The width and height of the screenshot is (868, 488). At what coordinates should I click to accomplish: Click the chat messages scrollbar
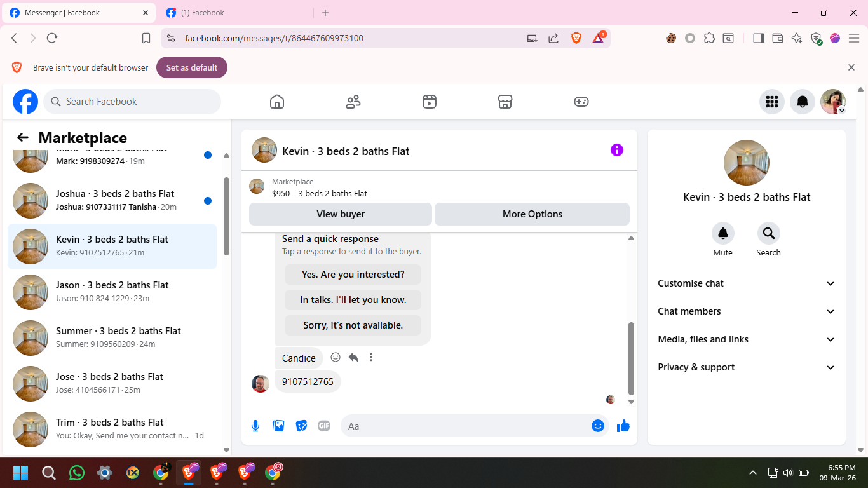click(631, 358)
